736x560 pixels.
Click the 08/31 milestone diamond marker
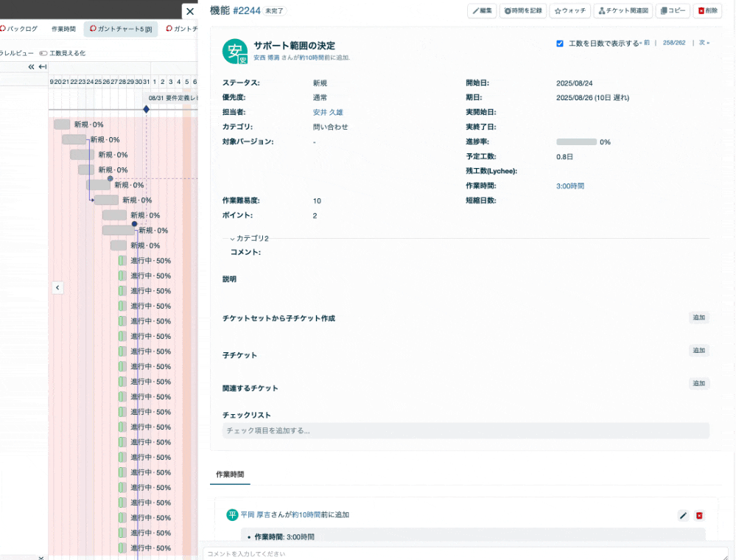[146, 109]
